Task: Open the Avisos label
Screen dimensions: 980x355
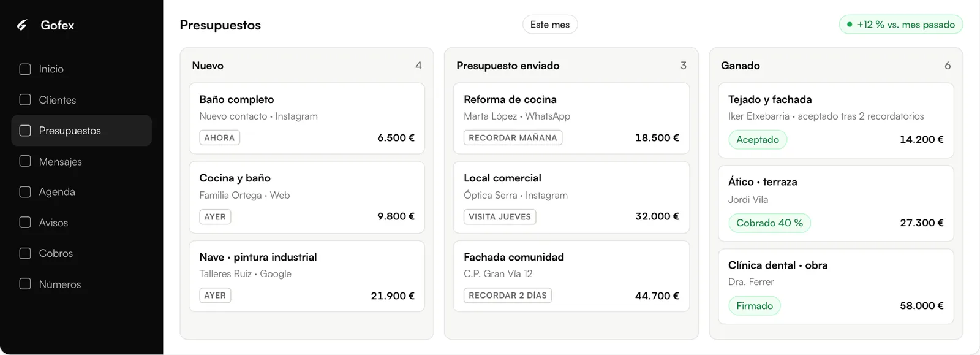Action: (x=53, y=223)
